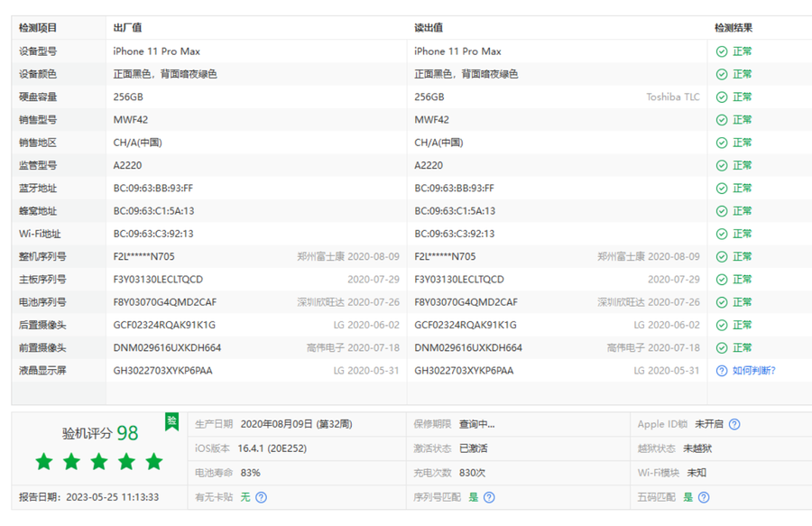Select factory LCD serial GH3022703XYKP6PAA
Image resolution: width=812 pixels, height=526 pixels.
(162, 370)
